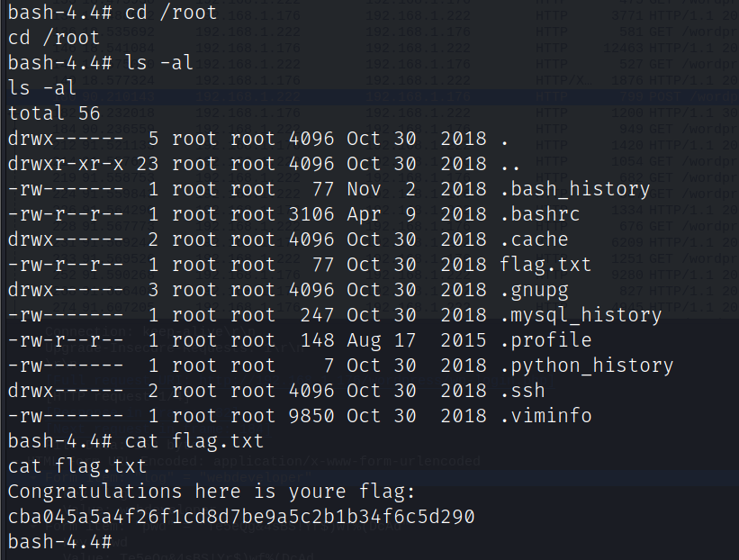Click the .cache directory name

[534, 239]
